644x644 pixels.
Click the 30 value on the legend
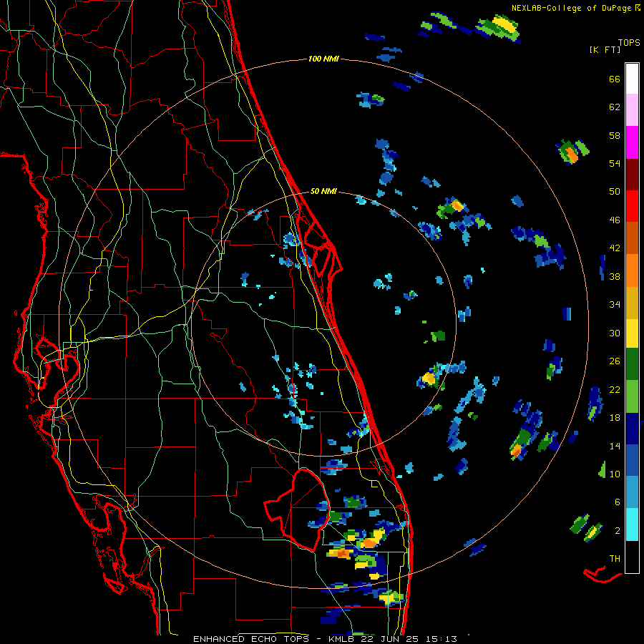[615, 333]
